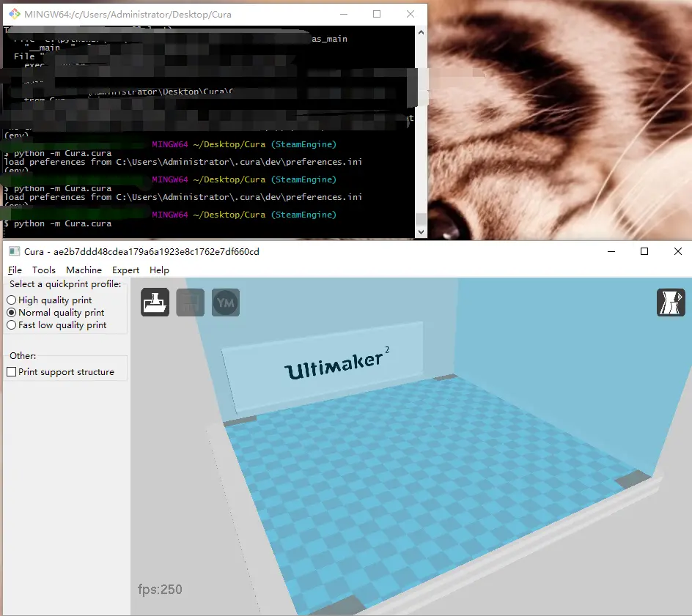Open the Tools menu in Cura

44,270
